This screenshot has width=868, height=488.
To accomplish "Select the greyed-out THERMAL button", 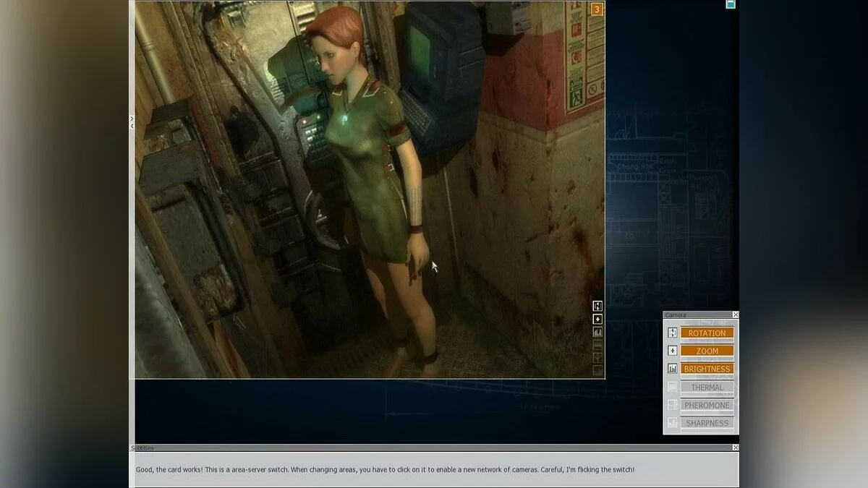I will tap(707, 387).
